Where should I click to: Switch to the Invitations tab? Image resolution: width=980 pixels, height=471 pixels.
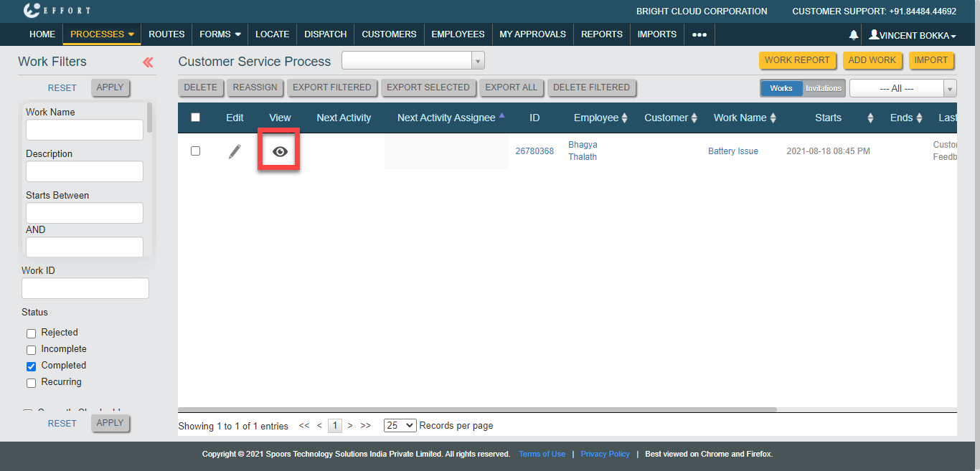click(x=823, y=88)
